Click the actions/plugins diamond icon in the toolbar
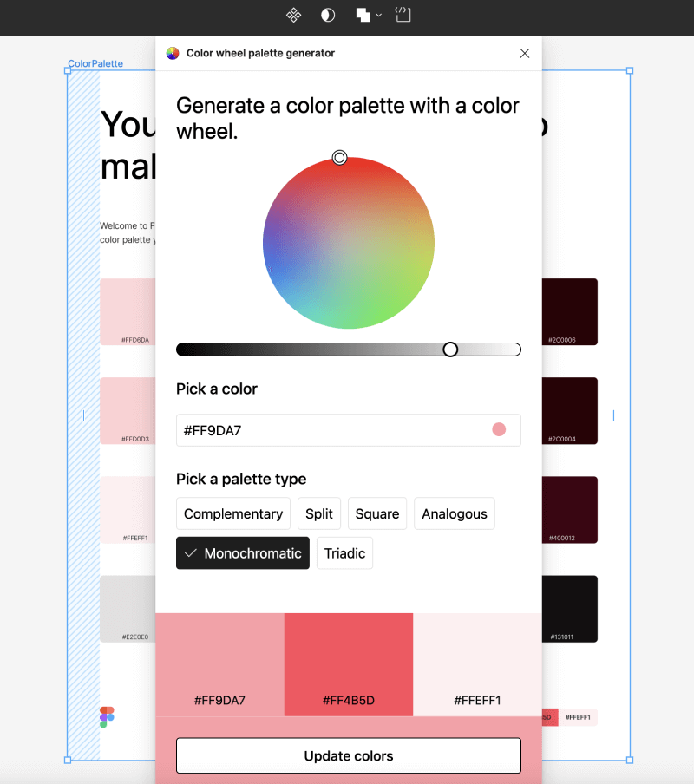Image resolution: width=694 pixels, height=784 pixels. click(292, 15)
